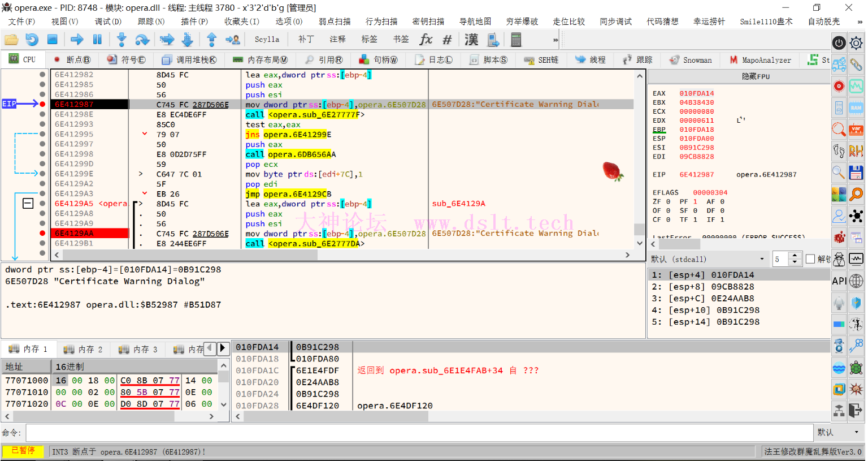The height and width of the screenshot is (461, 868).
Task: Toggle breakpoint at EIP address 6E412987
Action: click(42, 104)
